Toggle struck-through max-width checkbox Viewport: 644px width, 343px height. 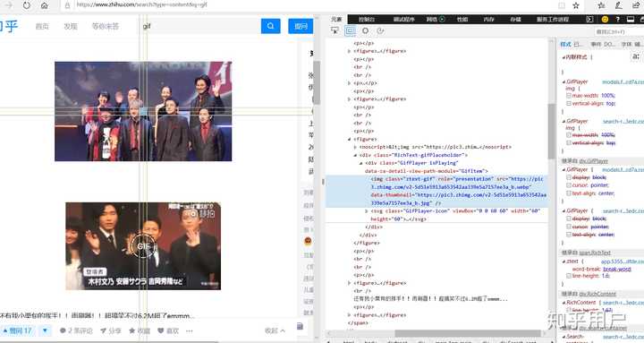[x=569, y=135]
